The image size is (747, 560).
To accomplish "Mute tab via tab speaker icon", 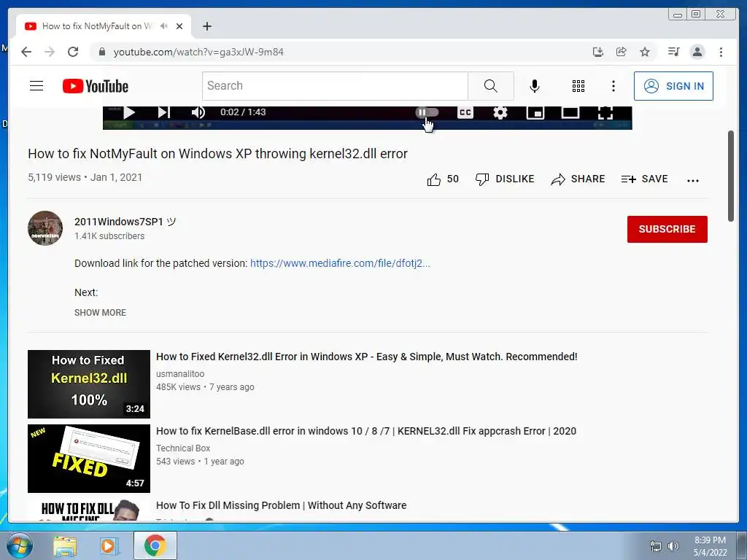I will [x=164, y=26].
